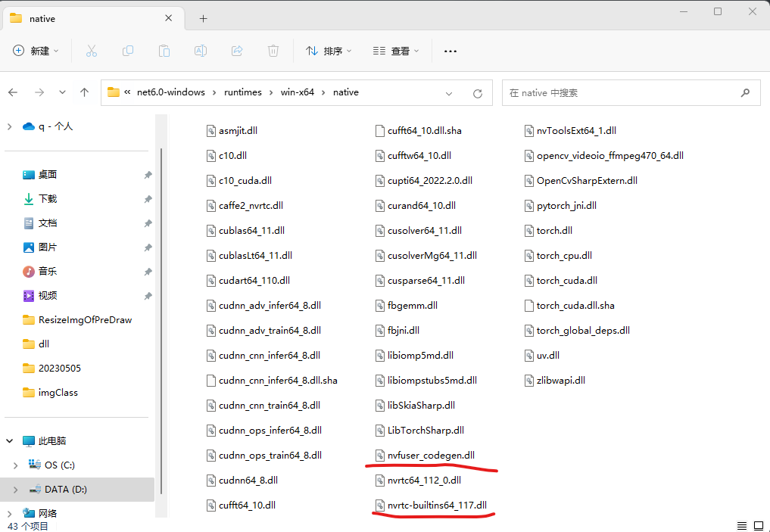Click the Refresh icon next to address bar
Image resolution: width=770 pixels, height=532 pixels.
477,92
